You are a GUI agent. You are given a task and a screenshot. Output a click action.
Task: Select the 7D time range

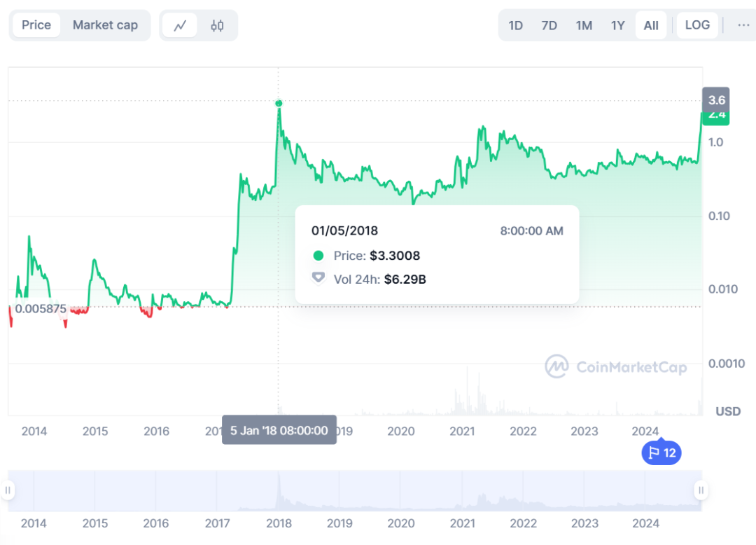(549, 26)
